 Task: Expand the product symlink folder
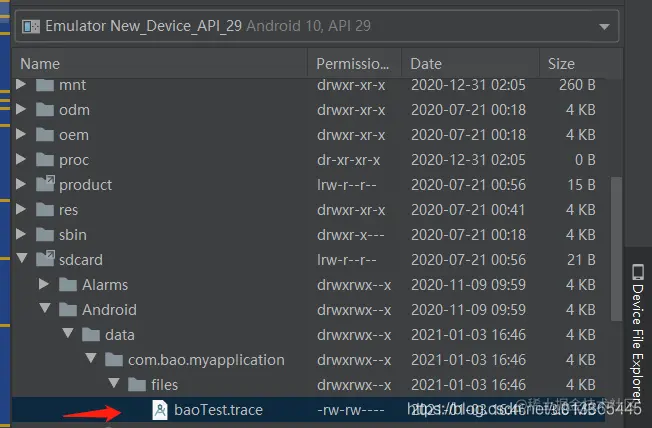point(21,184)
